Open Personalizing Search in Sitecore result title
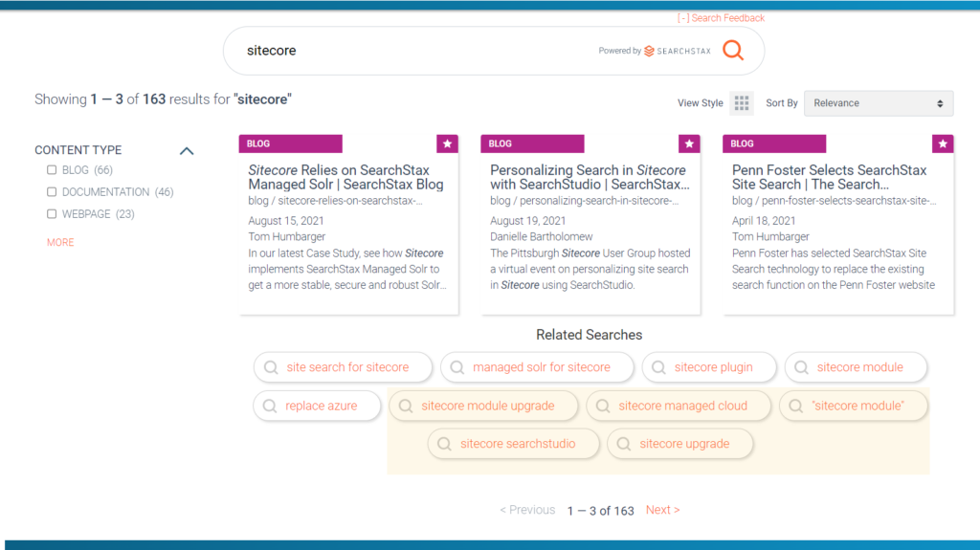980x550 pixels. tap(590, 178)
